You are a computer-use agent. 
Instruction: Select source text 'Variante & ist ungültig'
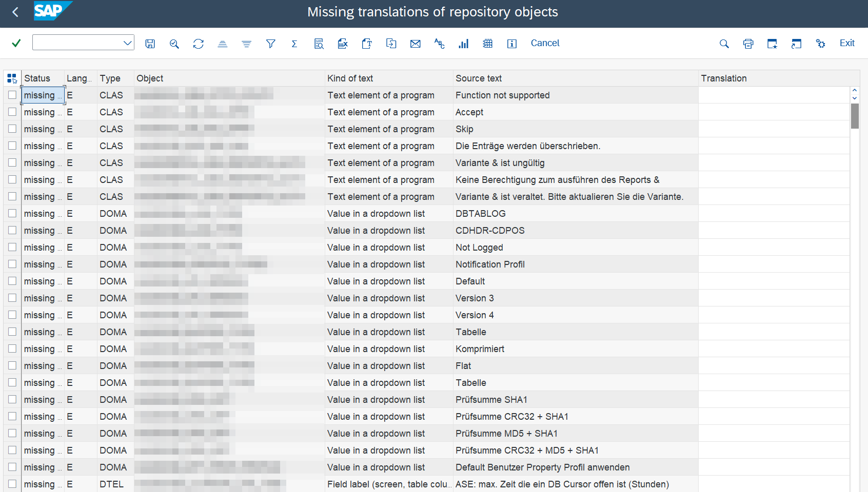coord(500,162)
